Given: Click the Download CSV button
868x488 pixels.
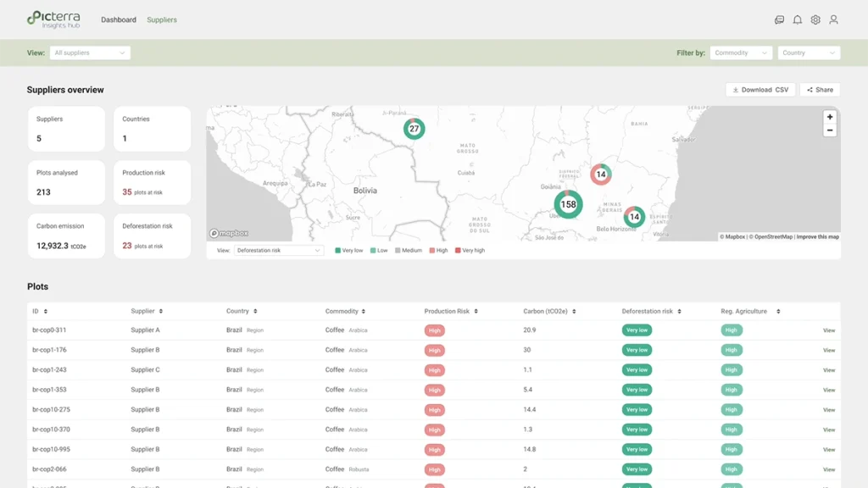Looking at the screenshot, I should tap(760, 90).
